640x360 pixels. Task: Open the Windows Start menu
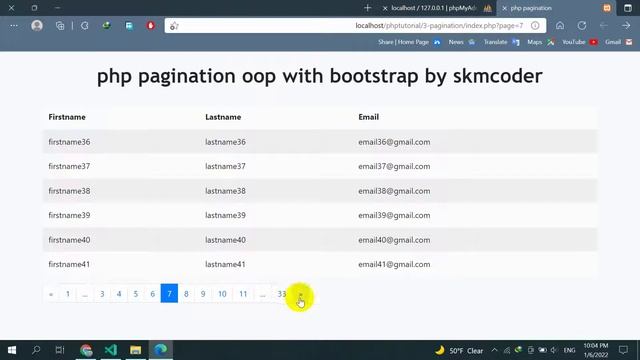[x=12, y=350]
